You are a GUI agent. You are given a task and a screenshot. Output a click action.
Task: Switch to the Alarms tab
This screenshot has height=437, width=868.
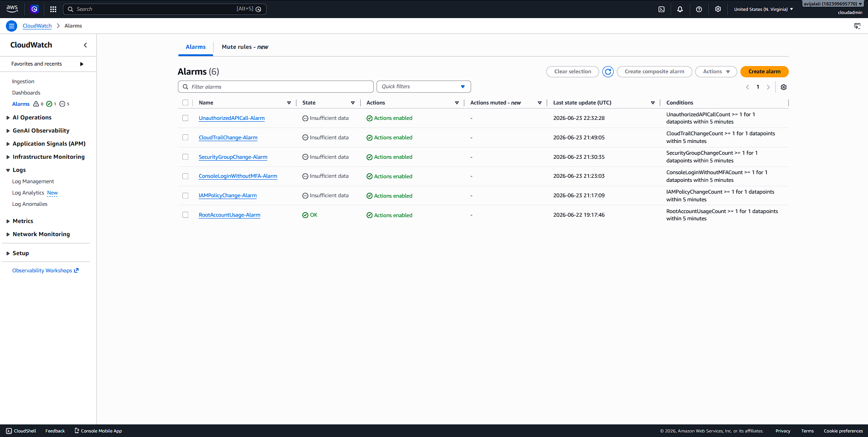pyautogui.click(x=196, y=47)
